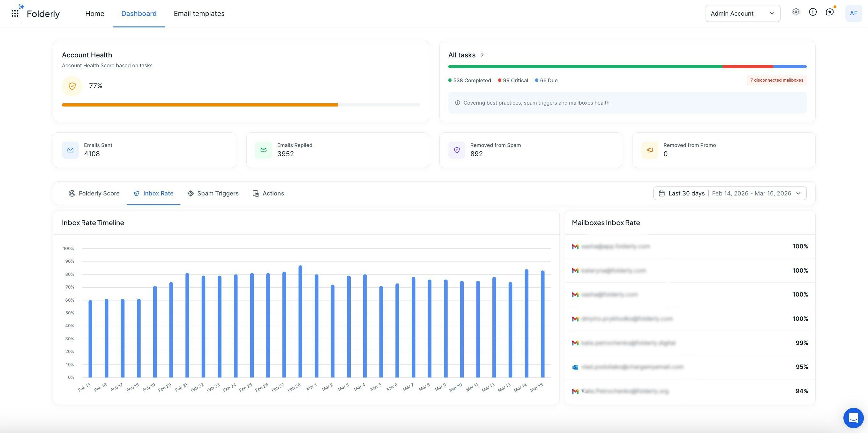Open the Last 30 days date range picker
The height and width of the screenshot is (433, 868).
click(730, 193)
